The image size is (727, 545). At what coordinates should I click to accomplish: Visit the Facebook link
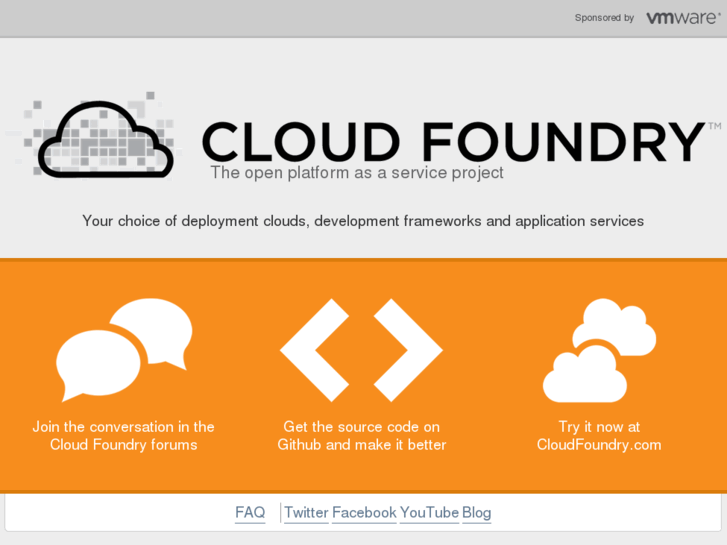[364, 513]
